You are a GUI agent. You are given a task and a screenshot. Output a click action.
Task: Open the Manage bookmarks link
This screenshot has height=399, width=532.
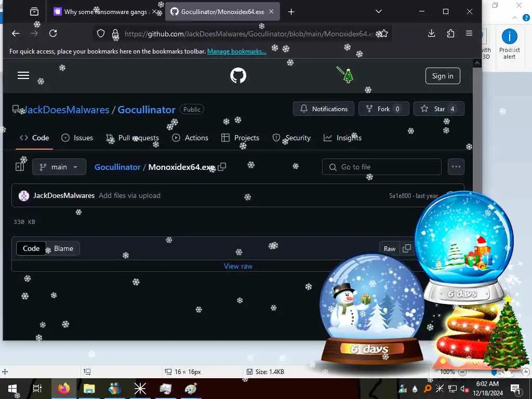click(237, 51)
